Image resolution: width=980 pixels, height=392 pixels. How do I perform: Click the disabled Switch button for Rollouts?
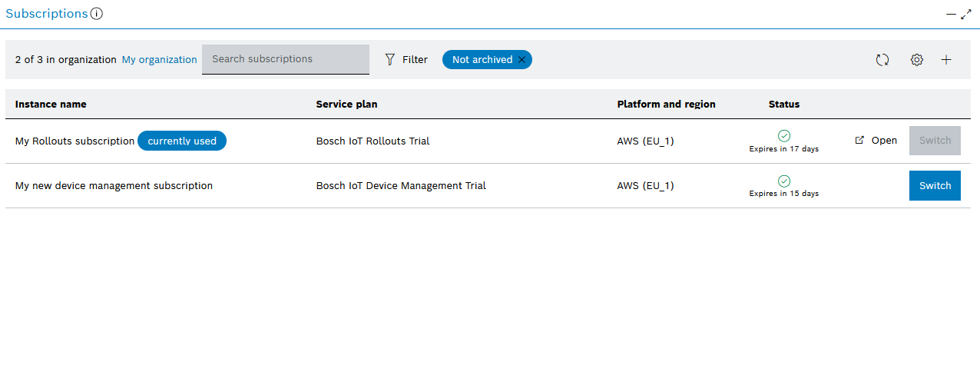935,141
